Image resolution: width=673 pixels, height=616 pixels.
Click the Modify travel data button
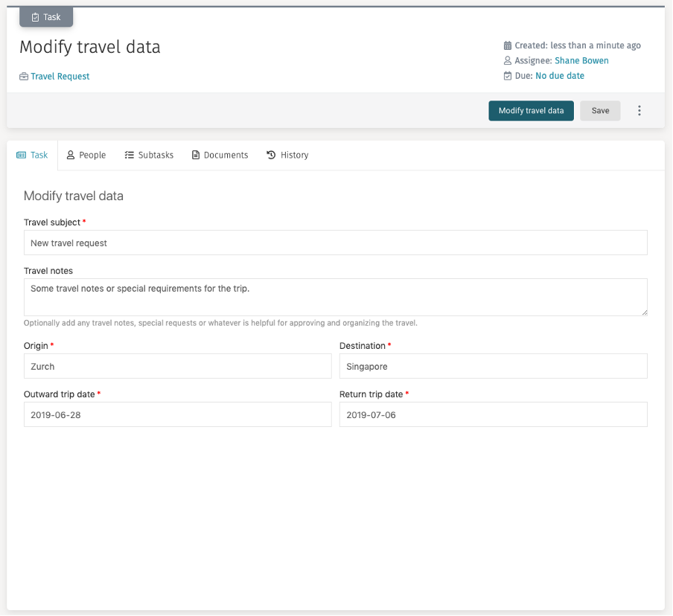(x=531, y=109)
